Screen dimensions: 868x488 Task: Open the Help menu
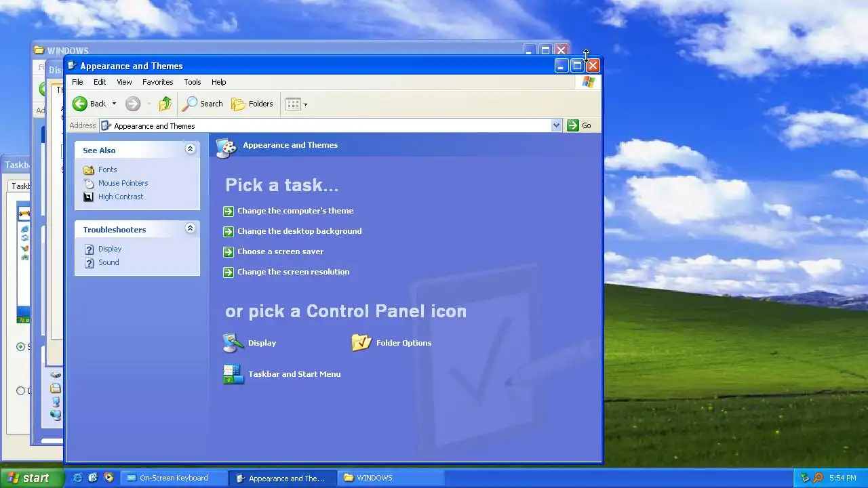tap(218, 82)
